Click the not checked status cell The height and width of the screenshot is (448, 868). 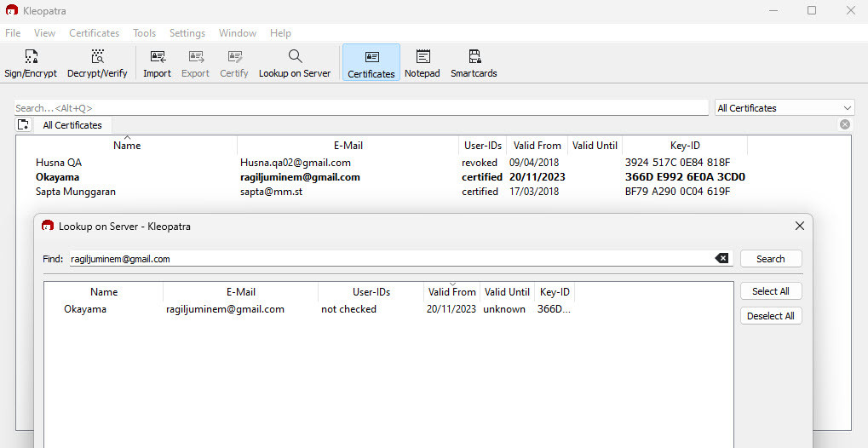pyautogui.click(x=348, y=309)
